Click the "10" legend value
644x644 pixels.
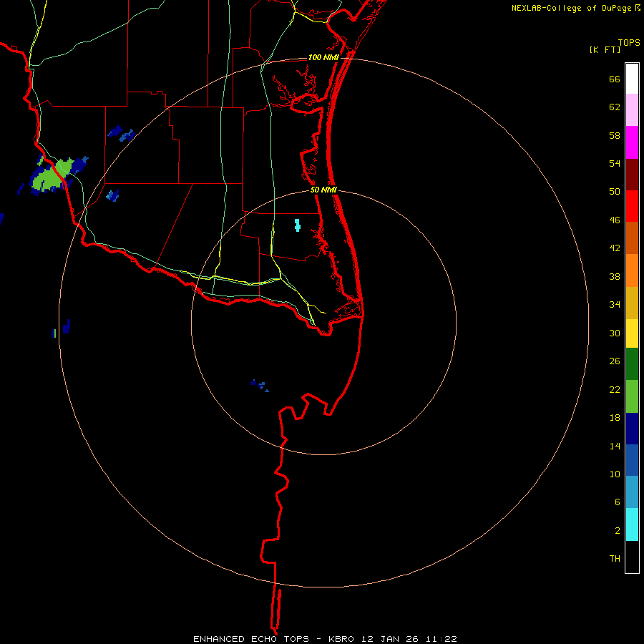[x=615, y=474]
